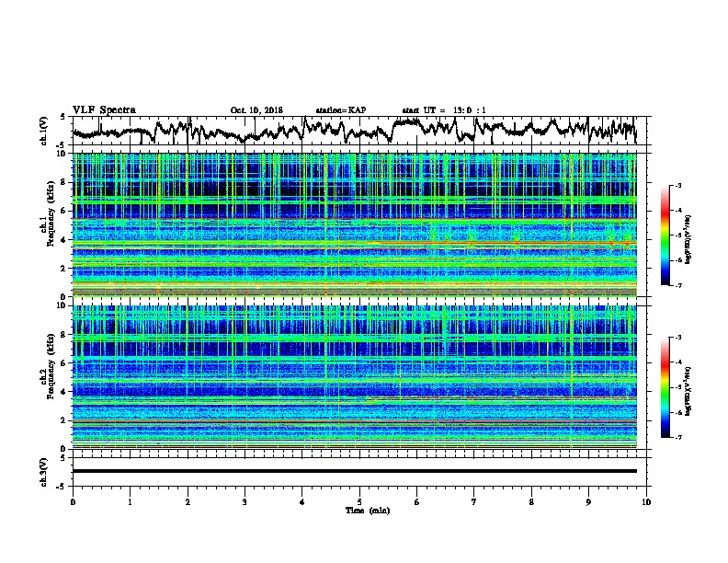
Task: Click the "8" kHz tick label of ch.1 spectrogram
Action: pyautogui.click(x=65, y=182)
